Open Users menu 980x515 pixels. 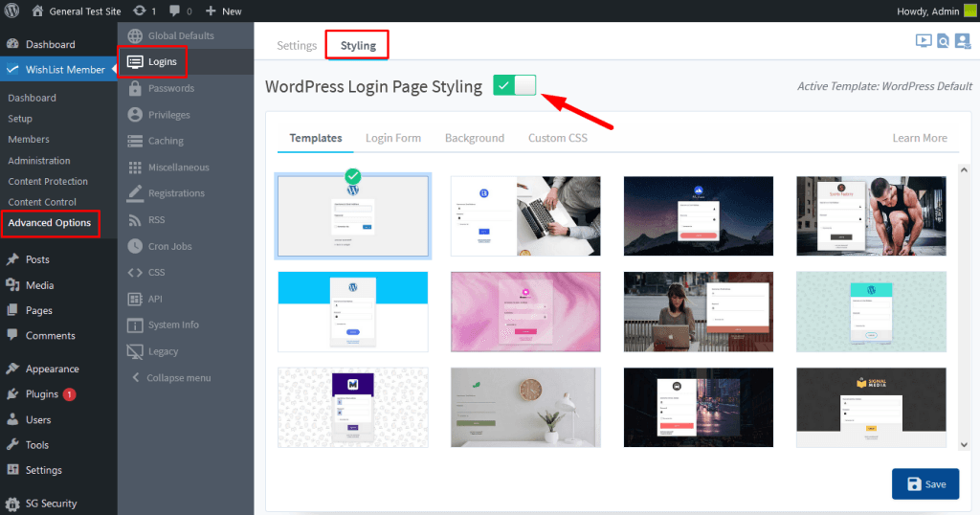(29, 419)
